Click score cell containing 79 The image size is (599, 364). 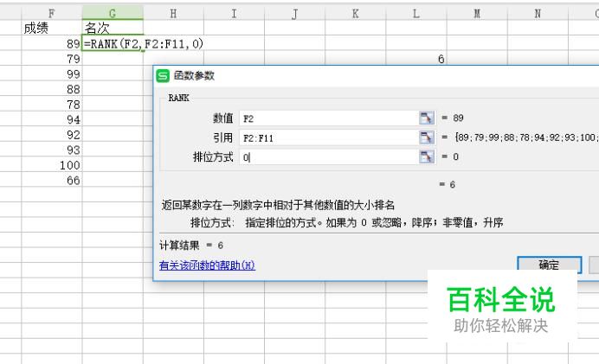click(x=52, y=59)
